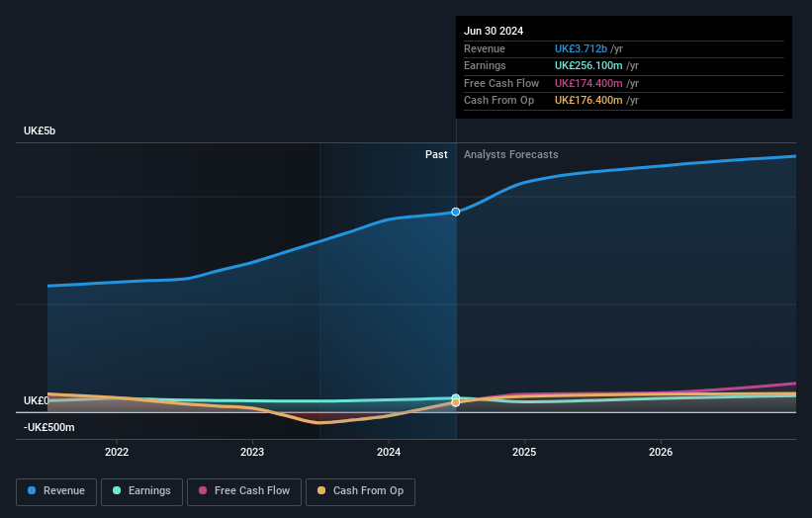Click the Cash From Op orange data point marker
Viewport: 812px width, 518px height.
(456, 402)
